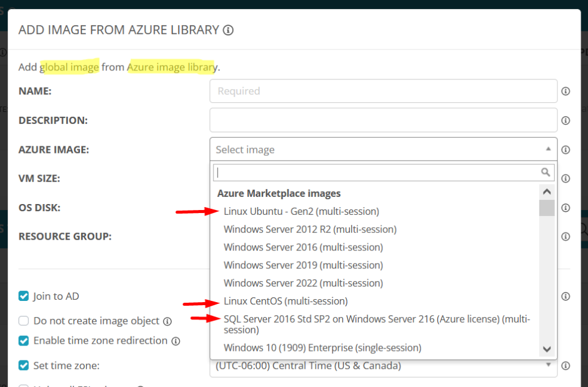Select Linux Ubuntu - Gen2 (multi-session)
Viewport: 588px width, 387px height.
[301, 211]
